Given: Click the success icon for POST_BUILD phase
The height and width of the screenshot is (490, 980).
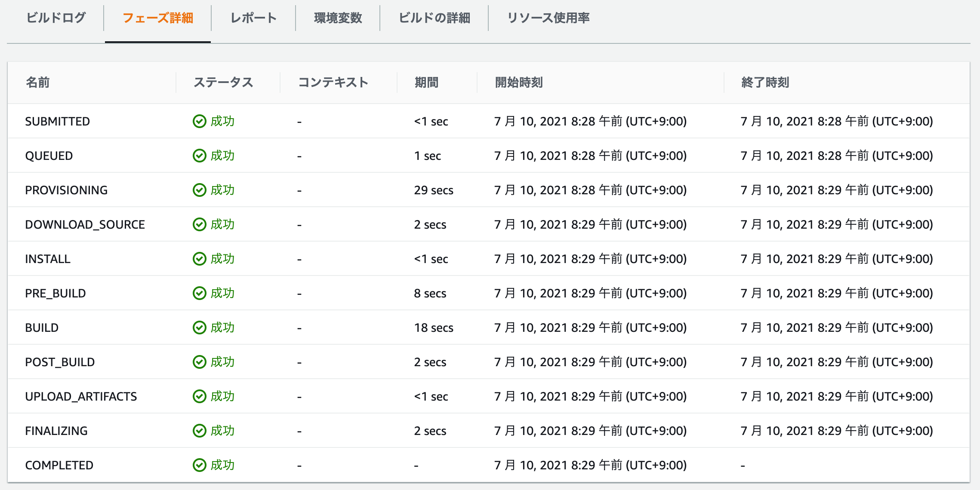Looking at the screenshot, I should [200, 361].
